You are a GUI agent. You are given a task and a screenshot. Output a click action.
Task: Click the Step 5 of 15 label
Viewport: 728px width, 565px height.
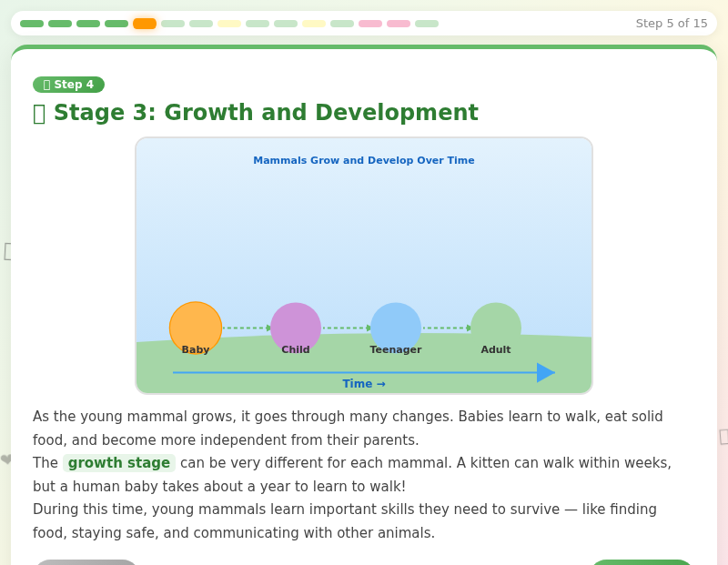point(671,23)
